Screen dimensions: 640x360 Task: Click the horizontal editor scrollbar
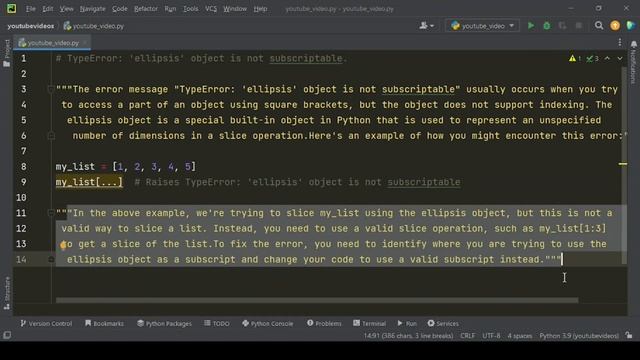(317, 300)
